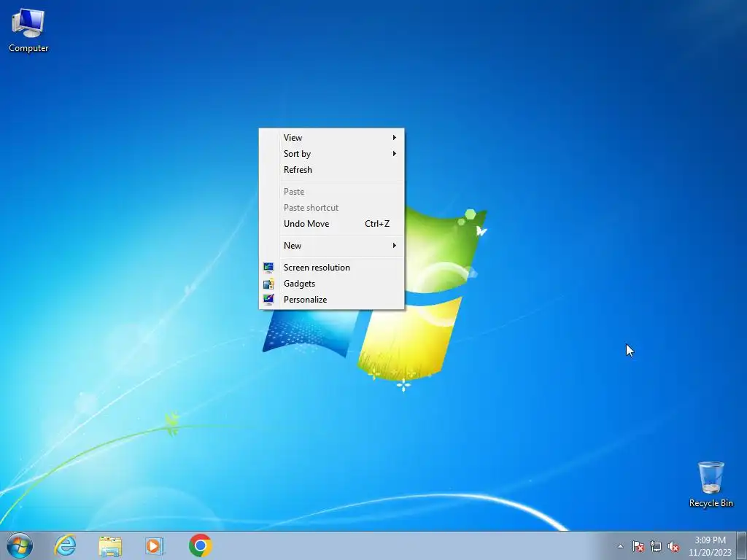Image resolution: width=747 pixels, height=560 pixels.
Task: Choose Personalize in the context menu
Action: click(332, 300)
